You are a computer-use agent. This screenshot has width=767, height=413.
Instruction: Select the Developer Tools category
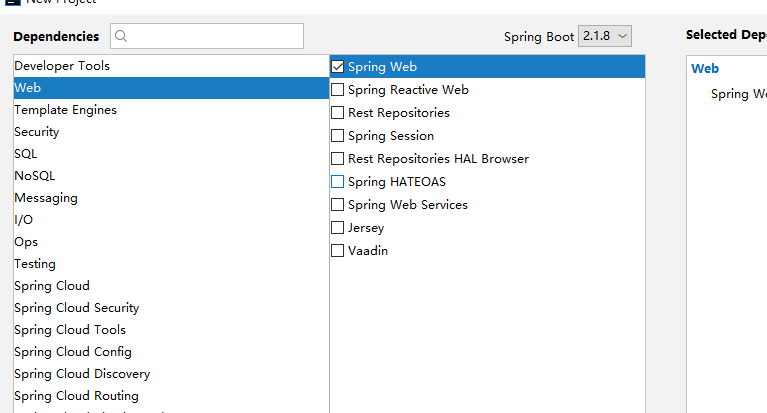pyautogui.click(x=171, y=66)
